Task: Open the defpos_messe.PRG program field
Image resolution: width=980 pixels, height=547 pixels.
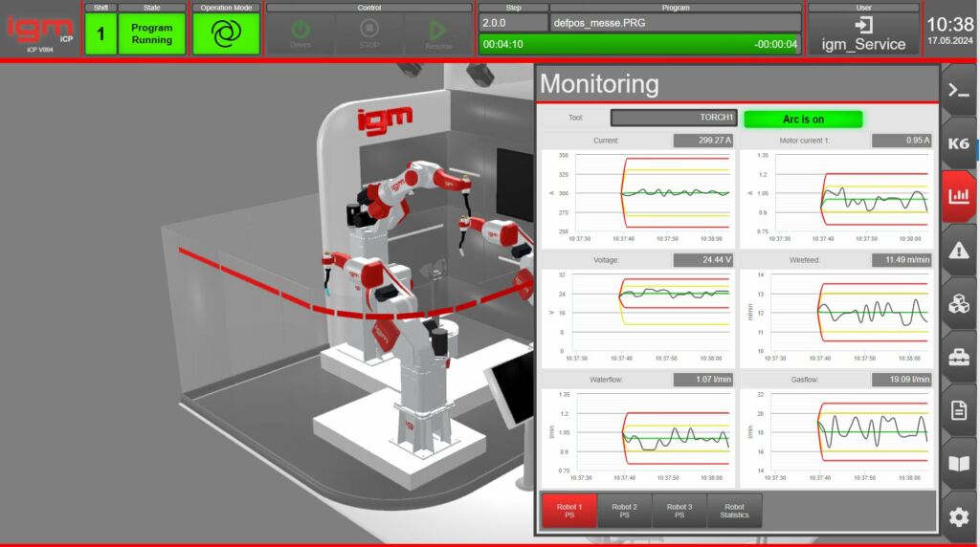Action: pyautogui.click(x=675, y=22)
